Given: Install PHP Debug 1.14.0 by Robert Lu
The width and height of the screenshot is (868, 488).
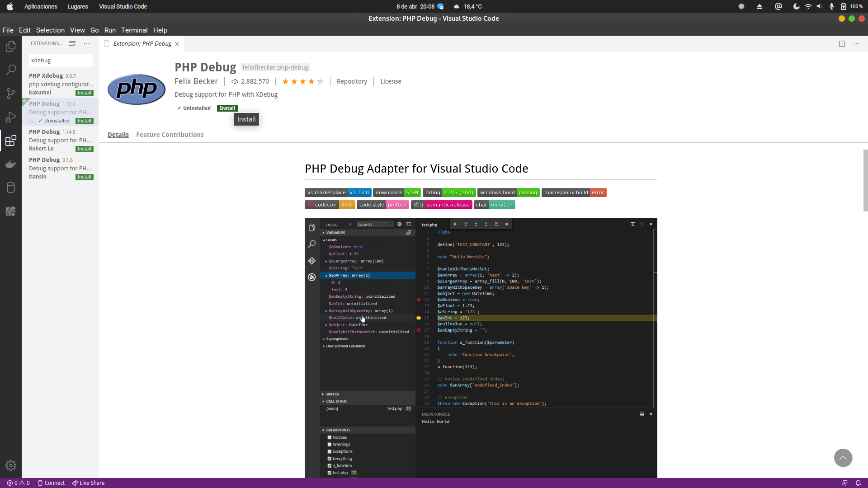Looking at the screenshot, I should [85, 149].
